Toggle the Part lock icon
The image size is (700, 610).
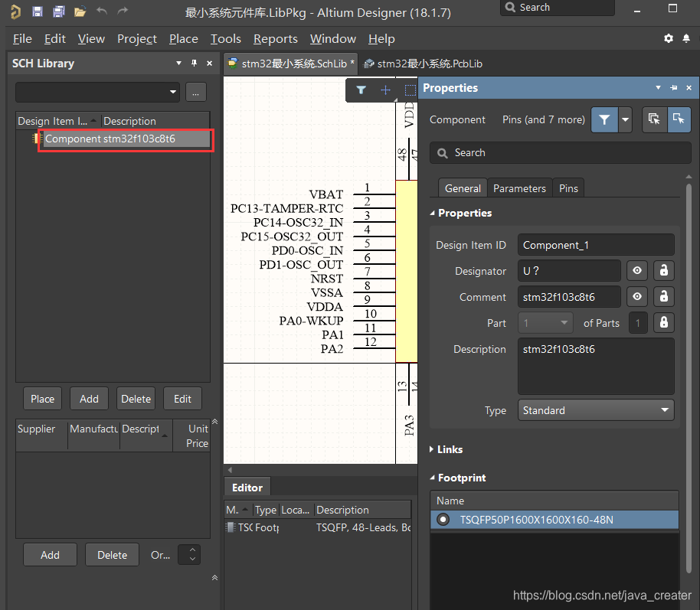pyautogui.click(x=664, y=322)
